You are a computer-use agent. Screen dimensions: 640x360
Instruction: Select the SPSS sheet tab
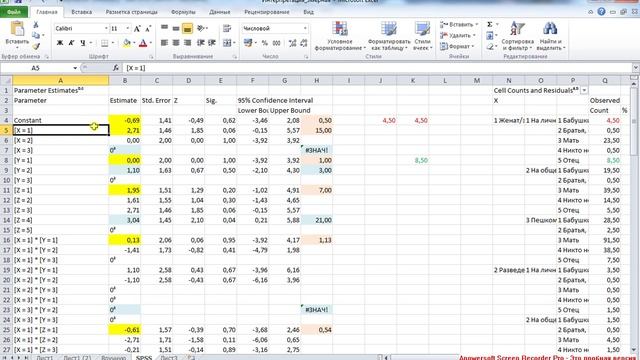[x=144, y=358]
